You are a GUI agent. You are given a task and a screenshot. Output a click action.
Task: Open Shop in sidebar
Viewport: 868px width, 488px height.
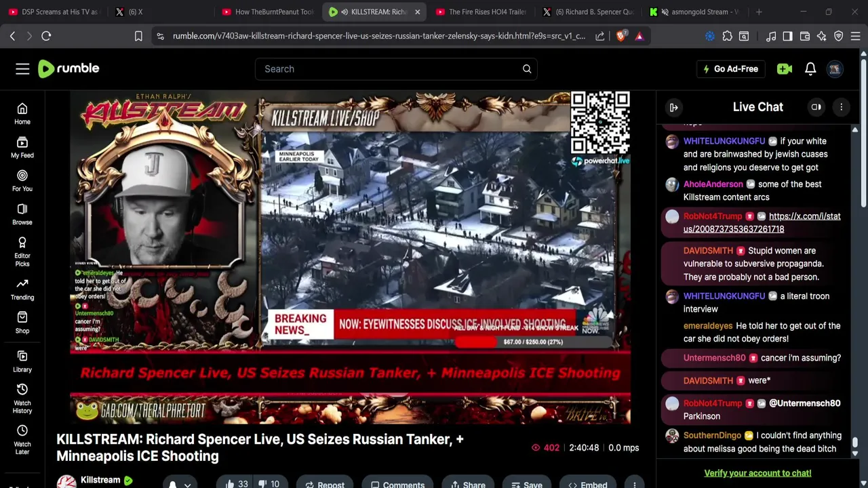coord(22,323)
